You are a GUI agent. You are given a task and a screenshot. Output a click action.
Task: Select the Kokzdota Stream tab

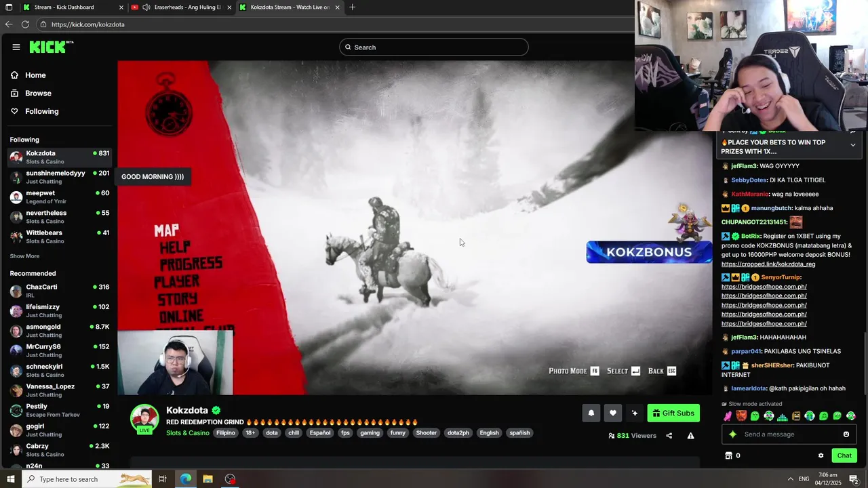pos(290,7)
